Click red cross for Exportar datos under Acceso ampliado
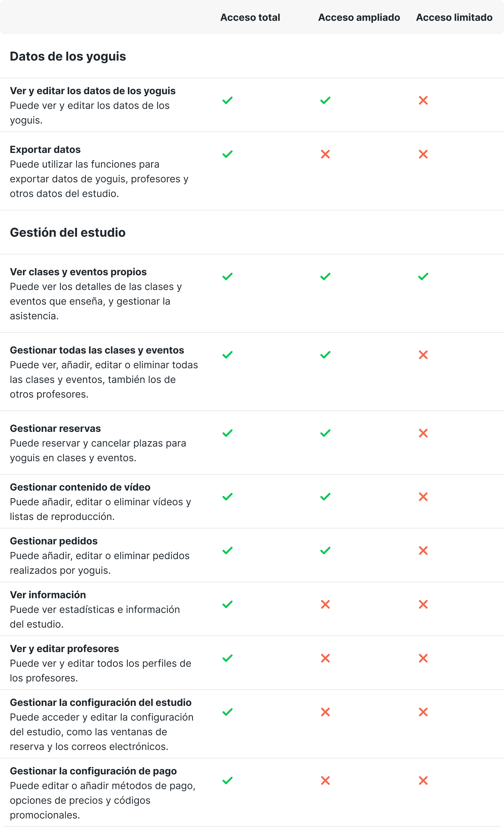Screen dimensions: 504x827 (325, 154)
